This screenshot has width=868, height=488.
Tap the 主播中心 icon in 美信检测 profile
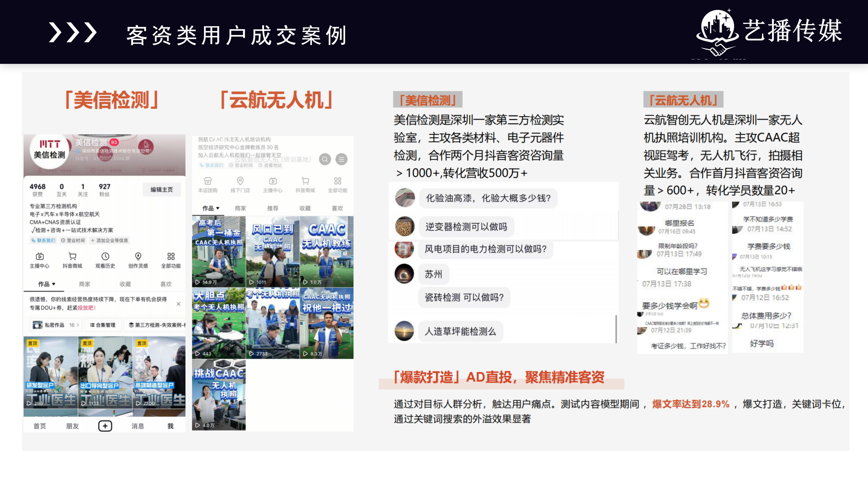click(39, 257)
